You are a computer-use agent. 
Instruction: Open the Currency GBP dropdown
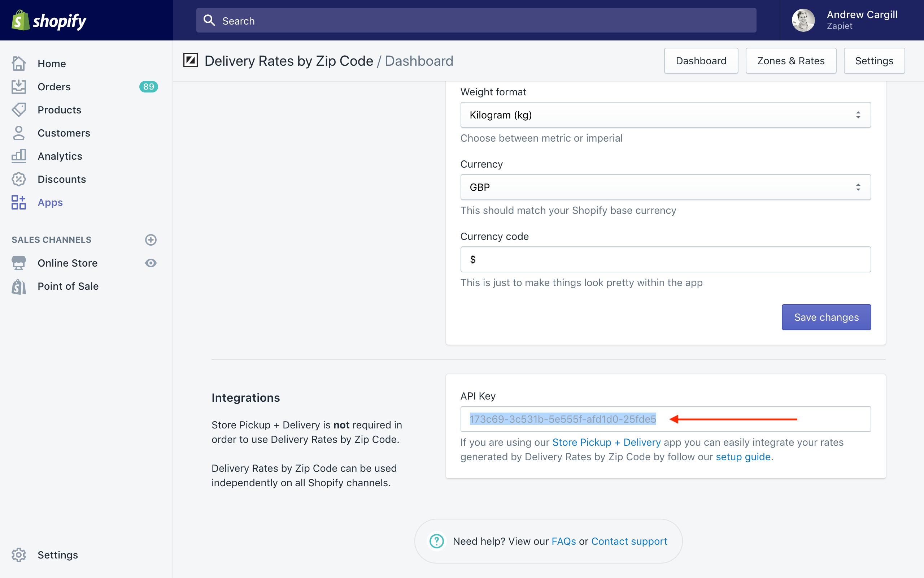[x=666, y=187]
